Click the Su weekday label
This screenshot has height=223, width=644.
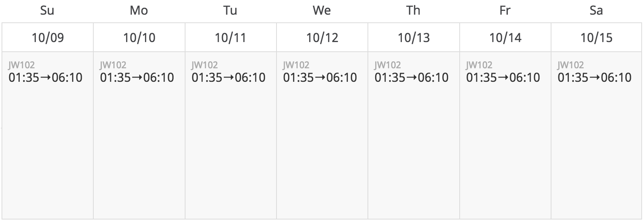coord(47,10)
